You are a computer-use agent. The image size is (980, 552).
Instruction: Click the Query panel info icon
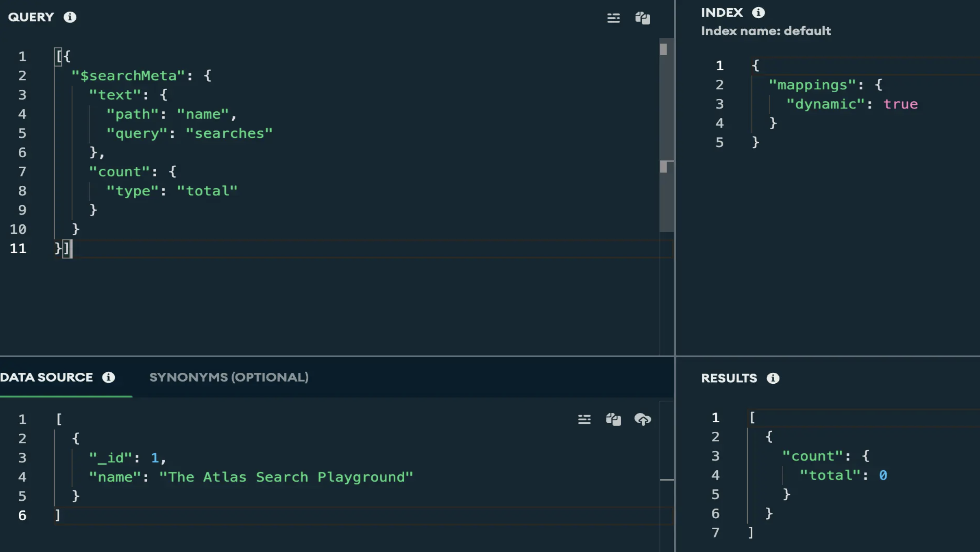[70, 17]
